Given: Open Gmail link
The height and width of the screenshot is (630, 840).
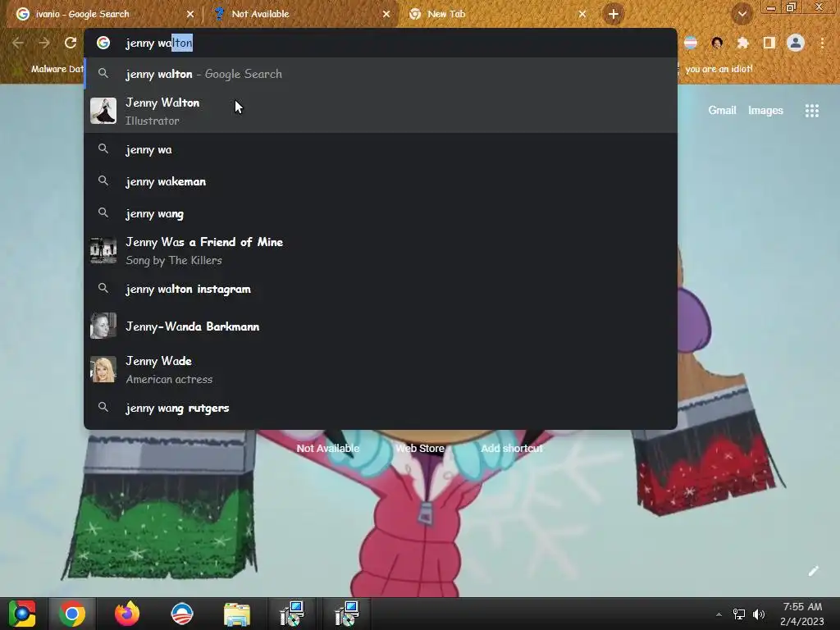Looking at the screenshot, I should (722, 111).
